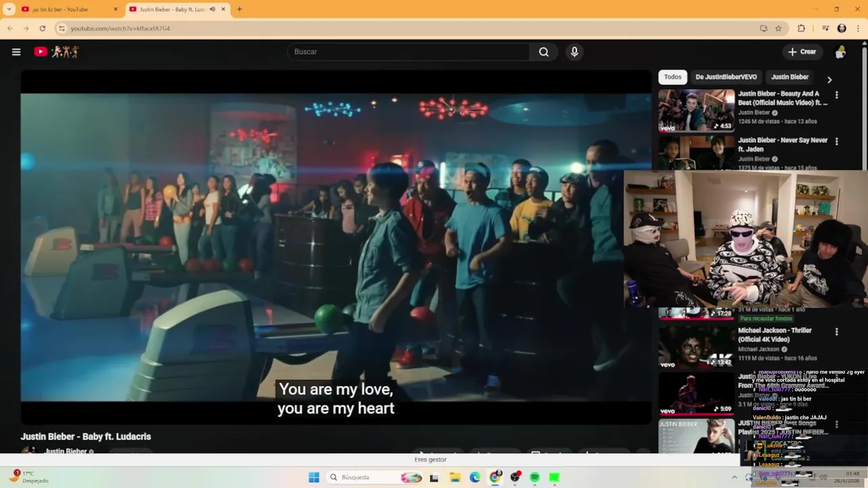Open File Explorer from taskbar
The image size is (868, 488).
455,477
